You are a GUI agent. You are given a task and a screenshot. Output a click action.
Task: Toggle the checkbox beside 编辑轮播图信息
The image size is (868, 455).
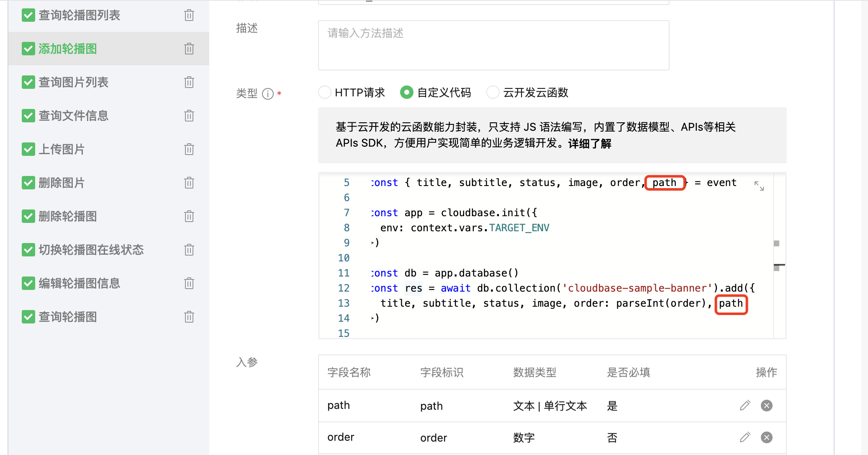click(x=28, y=283)
